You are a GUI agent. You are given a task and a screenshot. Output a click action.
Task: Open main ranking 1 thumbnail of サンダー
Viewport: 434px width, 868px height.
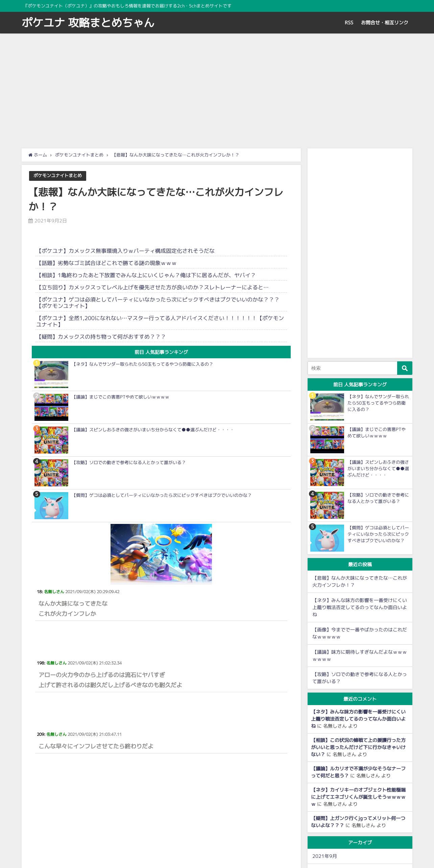click(x=51, y=375)
